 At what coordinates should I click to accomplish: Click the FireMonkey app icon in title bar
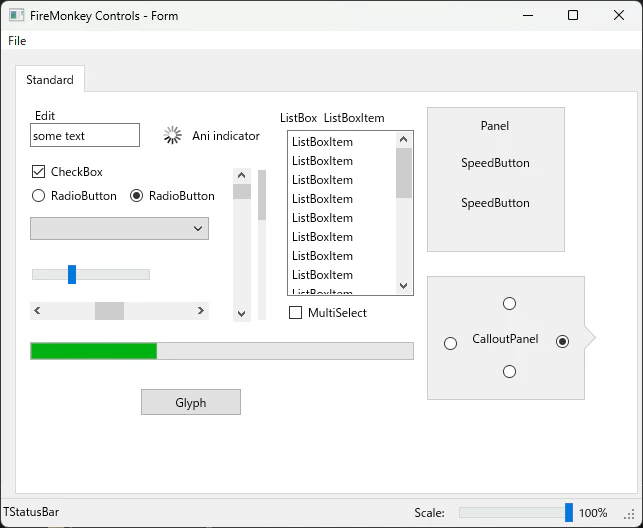[x=16, y=16]
